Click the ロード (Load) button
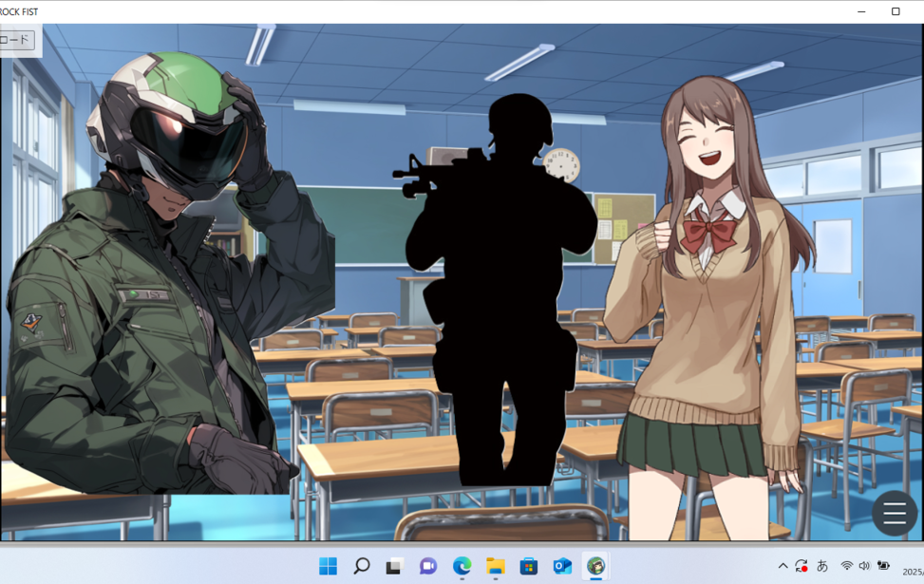 (x=16, y=40)
